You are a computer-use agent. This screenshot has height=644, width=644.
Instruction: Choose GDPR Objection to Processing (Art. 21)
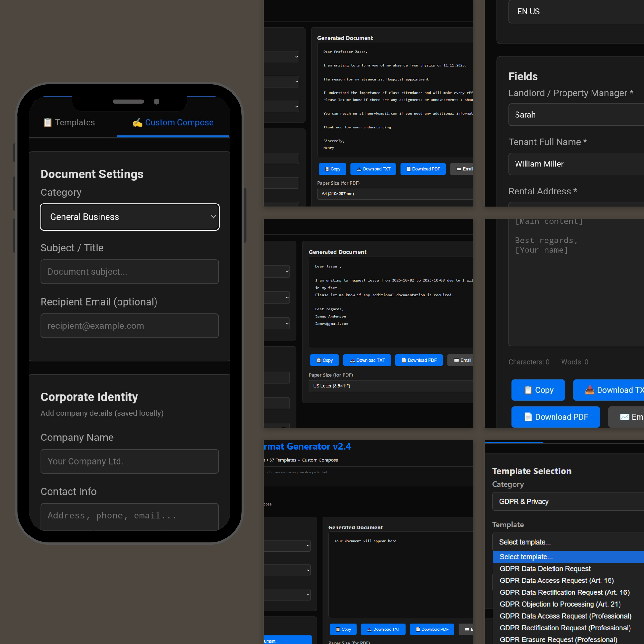click(x=560, y=604)
